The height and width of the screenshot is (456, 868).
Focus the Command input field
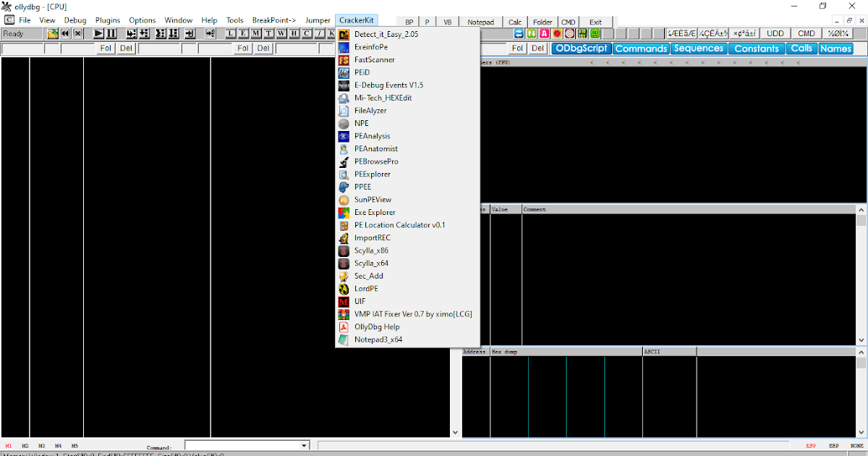[x=242, y=446]
